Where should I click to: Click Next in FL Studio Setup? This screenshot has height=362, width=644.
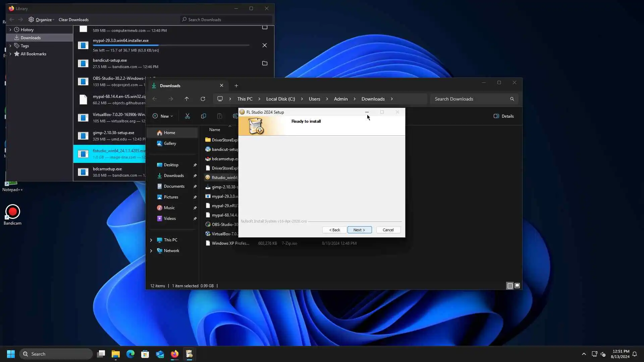(359, 230)
